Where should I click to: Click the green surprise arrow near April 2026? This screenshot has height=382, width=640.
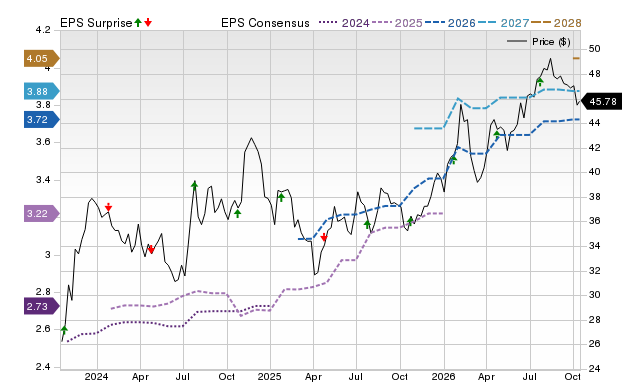497,134
